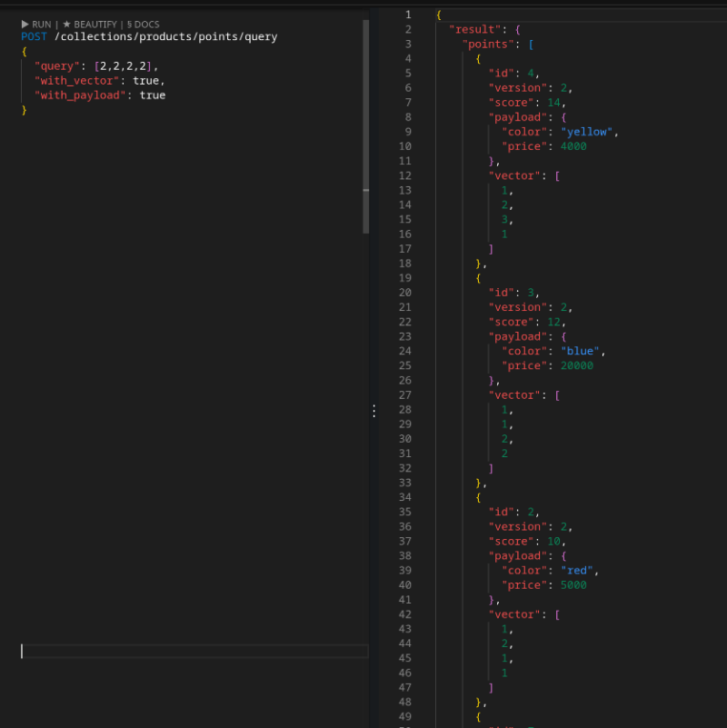Click the POST method keyword
Viewport: 727px width, 728px height.
click(35, 36)
